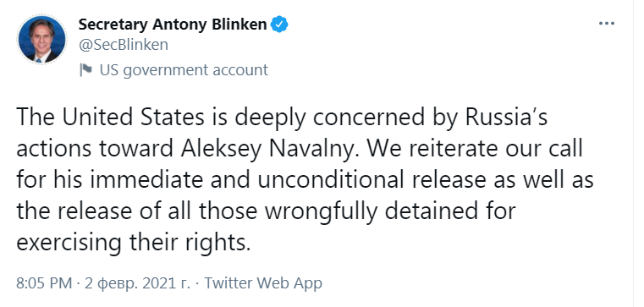Click the phrase "release of all those"
644x307 pixels.
(157, 211)
